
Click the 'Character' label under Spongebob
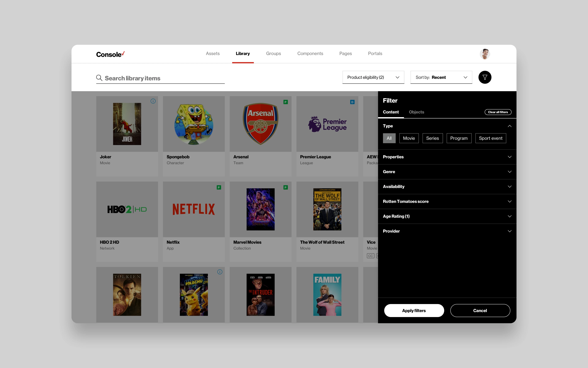(x=175, y=163)
